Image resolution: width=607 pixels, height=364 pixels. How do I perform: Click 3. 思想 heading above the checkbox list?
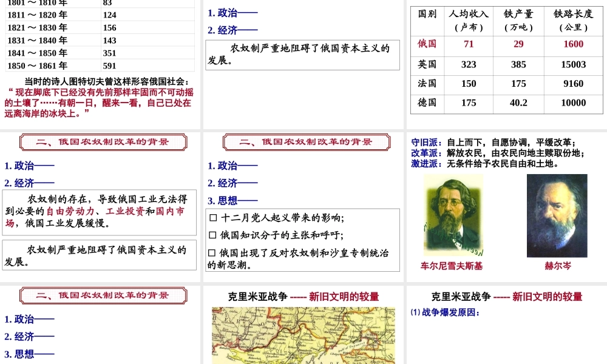232,200
